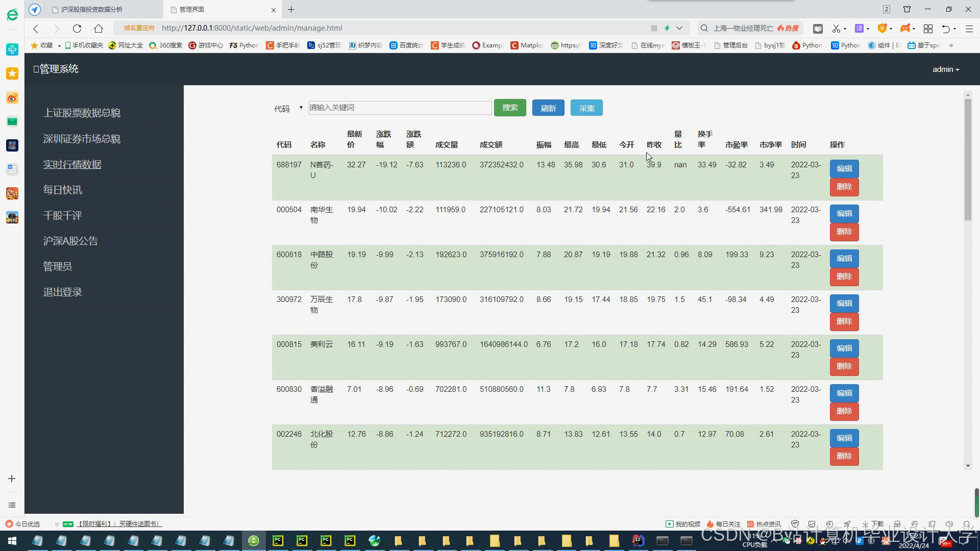Delete the 688197 N首药-U row
The image size is (980, 551).
(844, 187)
